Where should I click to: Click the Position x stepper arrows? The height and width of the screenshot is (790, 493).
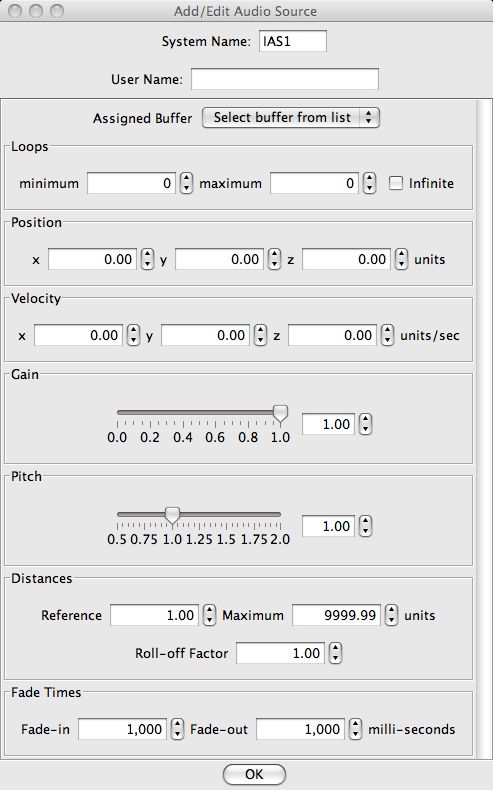click(x=147, y=259)
